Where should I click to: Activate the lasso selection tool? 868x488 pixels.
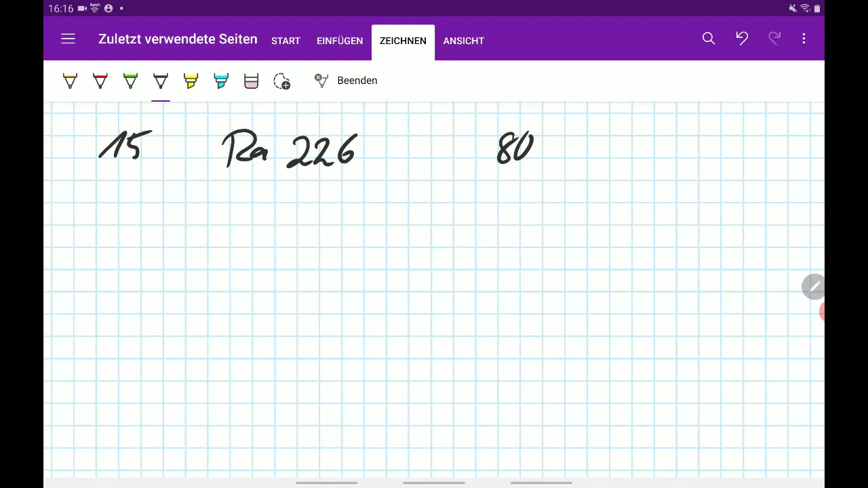coord(281,81)
